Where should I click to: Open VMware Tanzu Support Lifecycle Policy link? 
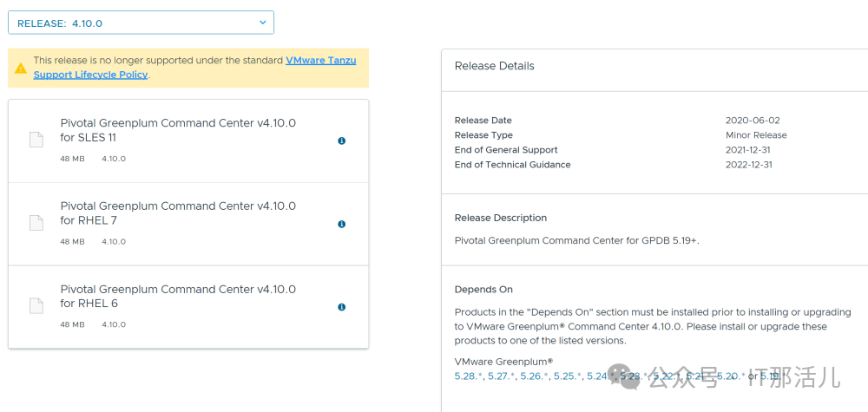tap(321, 61)
